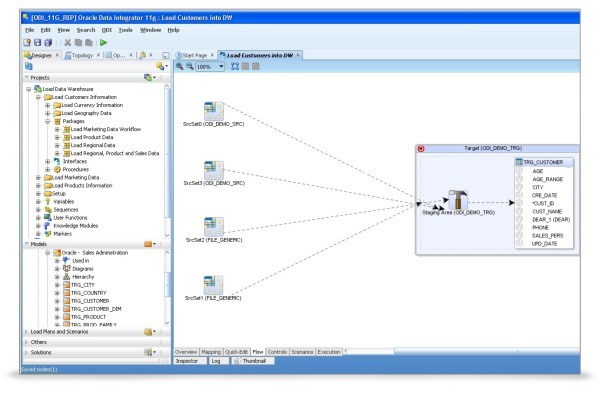Click the green Run button in toolbar
600x400 pixels.
[x=104, y=43]
